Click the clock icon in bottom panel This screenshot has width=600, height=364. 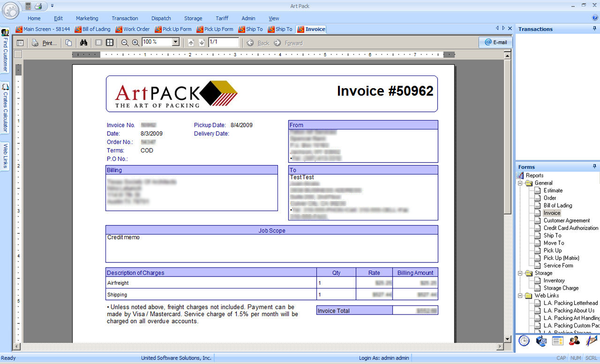pyautogui.click(x=523, y=341)
